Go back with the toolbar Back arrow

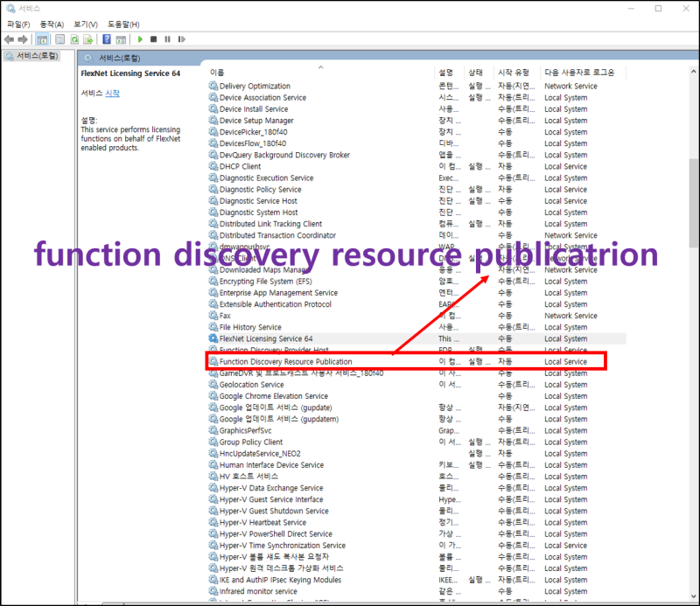tap(9, 39)
